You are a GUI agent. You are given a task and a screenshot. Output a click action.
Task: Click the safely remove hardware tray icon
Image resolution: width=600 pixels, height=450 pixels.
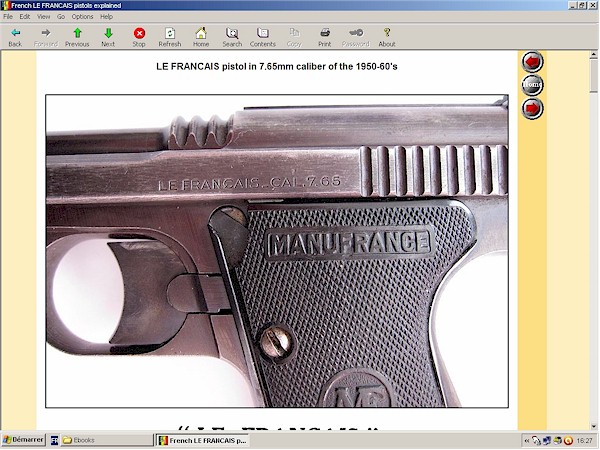pyautogui.click(x=536, y=440)
